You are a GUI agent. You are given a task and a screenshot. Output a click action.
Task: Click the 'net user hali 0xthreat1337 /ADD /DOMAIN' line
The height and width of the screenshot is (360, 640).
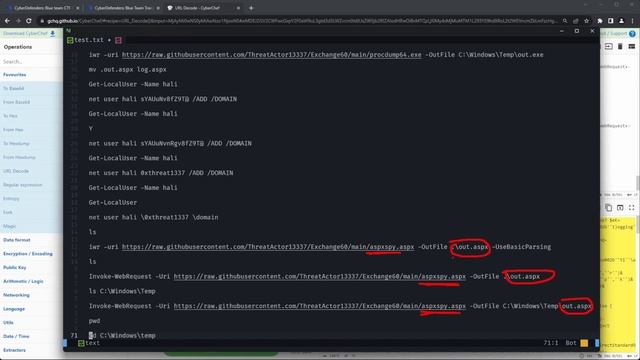[x=161, y=173]
